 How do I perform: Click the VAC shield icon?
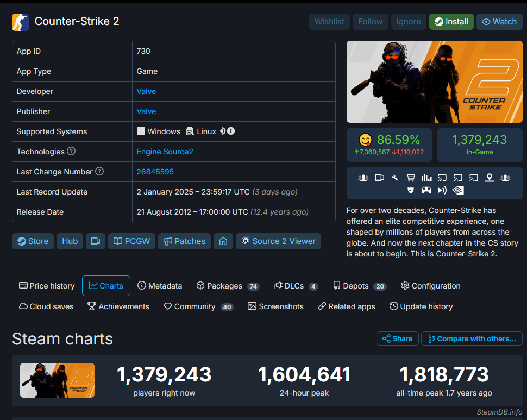coord(411,191)
